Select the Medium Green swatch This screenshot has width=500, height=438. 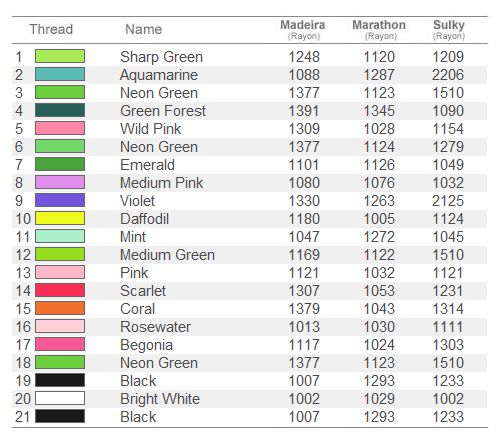(60, 254)
